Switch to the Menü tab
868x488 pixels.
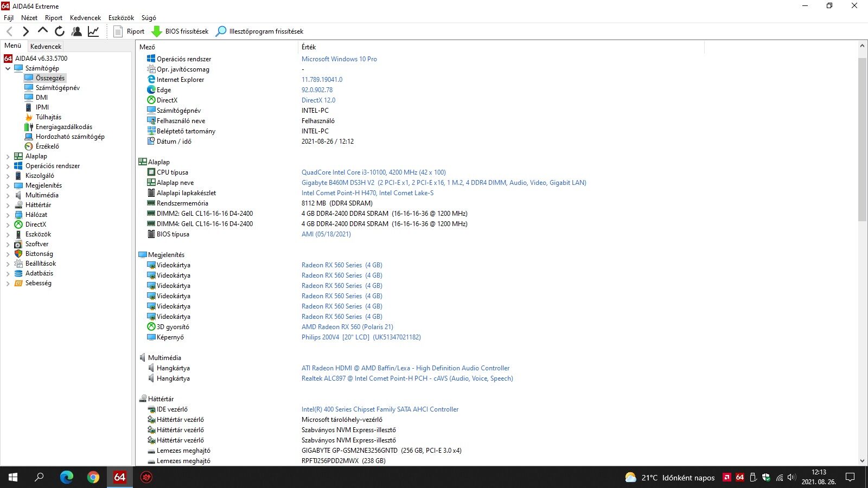click(x=13, y=46)
